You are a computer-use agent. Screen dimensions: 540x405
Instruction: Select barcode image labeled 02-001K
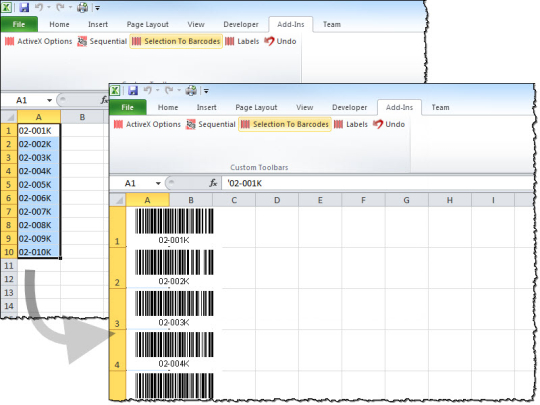(x=174, y=226)
